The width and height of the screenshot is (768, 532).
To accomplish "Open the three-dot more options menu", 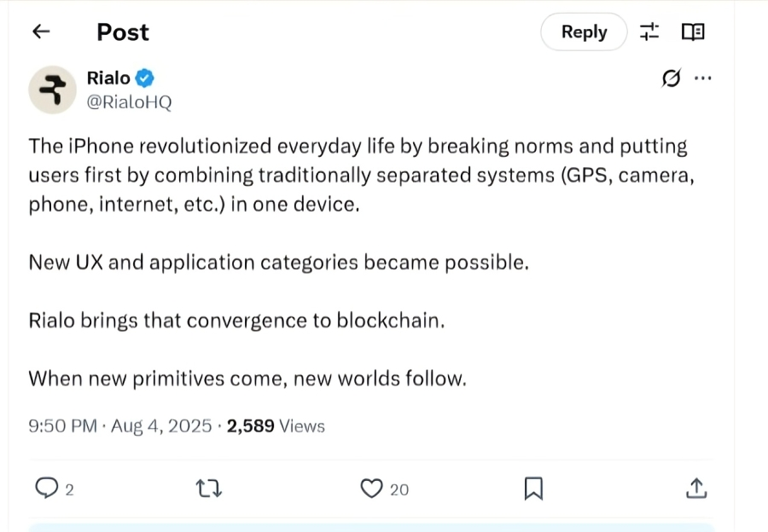I will pyautogui.click(x=703, y=78).
